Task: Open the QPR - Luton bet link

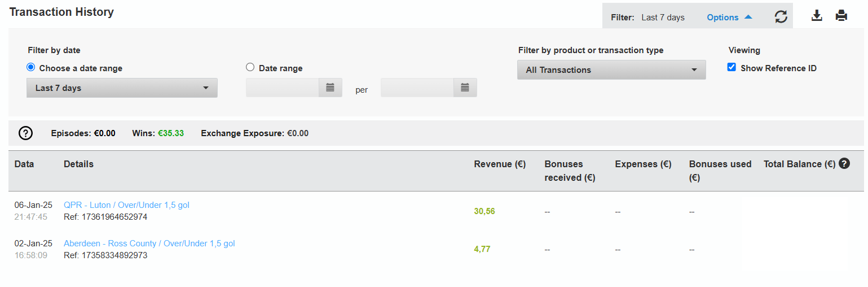Action: (126, 205)
